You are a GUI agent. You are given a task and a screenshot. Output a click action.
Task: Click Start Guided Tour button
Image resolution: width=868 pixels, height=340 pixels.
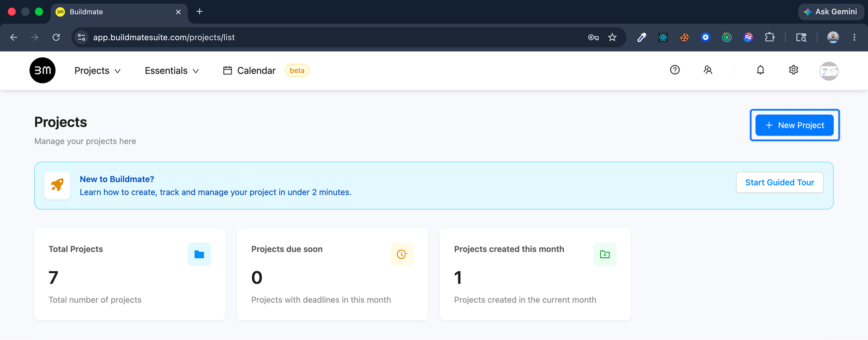coord(780,182)
